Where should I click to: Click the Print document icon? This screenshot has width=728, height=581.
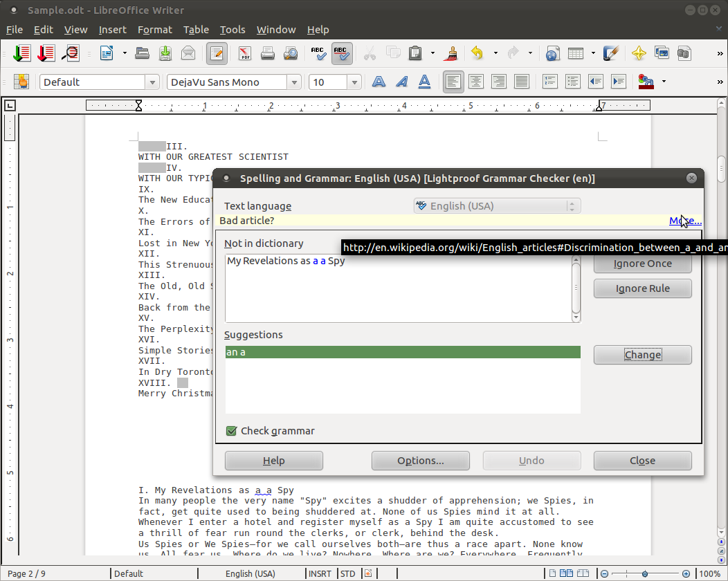267,53
